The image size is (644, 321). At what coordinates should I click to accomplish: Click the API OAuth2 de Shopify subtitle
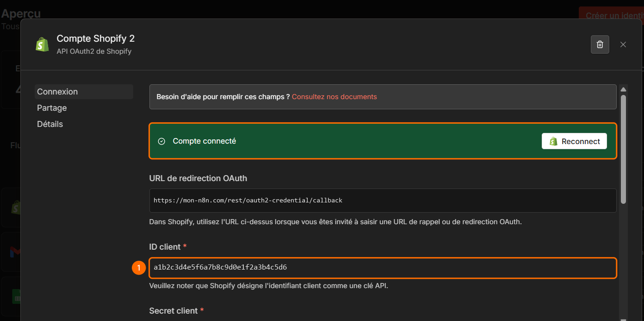tap(94, 51)
